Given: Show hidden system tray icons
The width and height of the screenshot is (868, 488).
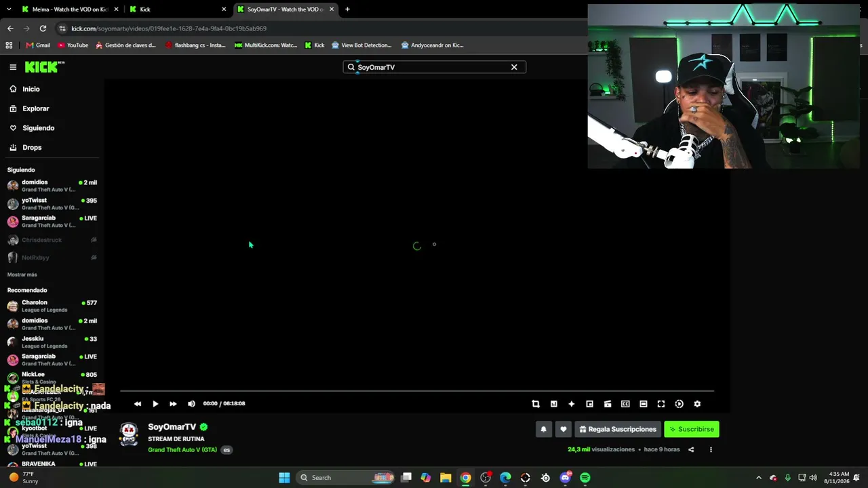Looking at the screenshot, I should [x=759, y=478].
